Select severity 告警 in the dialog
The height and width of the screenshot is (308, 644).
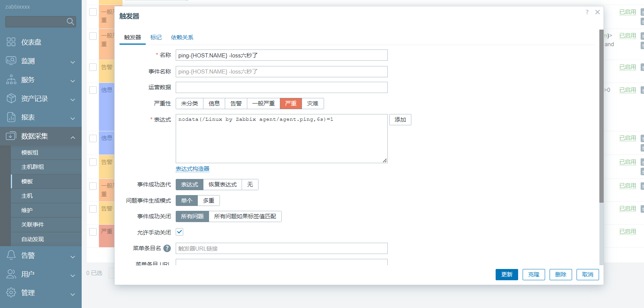pos(236,104)
